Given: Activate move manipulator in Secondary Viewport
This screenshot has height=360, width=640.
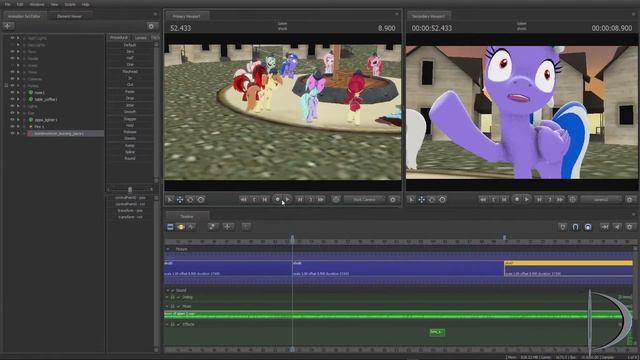Looking at the screenshot, I should (422, 200).
